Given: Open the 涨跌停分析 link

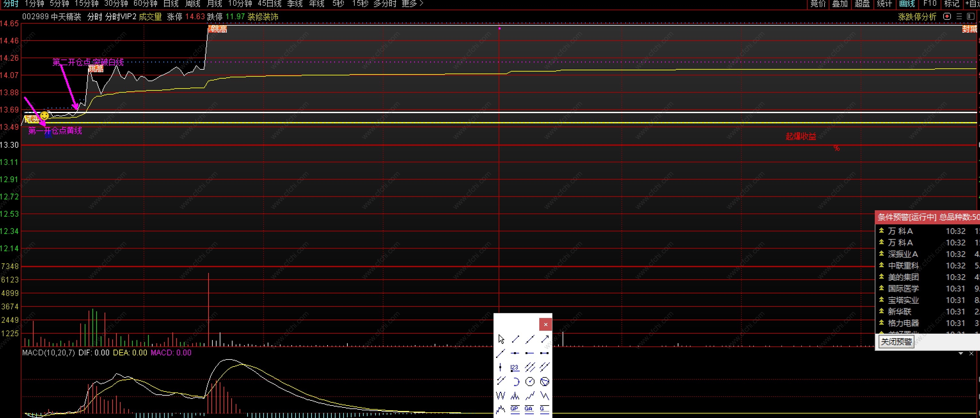Looking at the screenshot, I should [917, 17].
